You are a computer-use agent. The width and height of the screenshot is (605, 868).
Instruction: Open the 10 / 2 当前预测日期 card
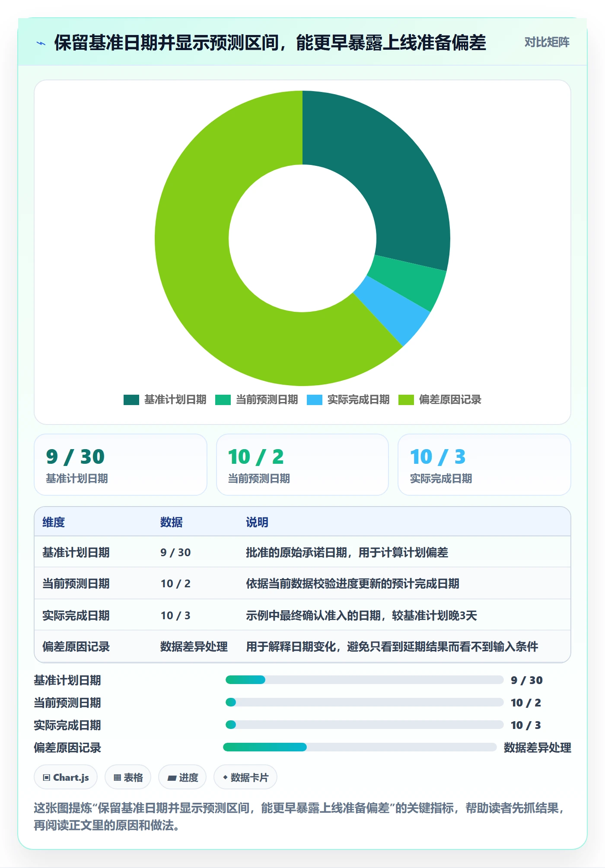(302, 465)
